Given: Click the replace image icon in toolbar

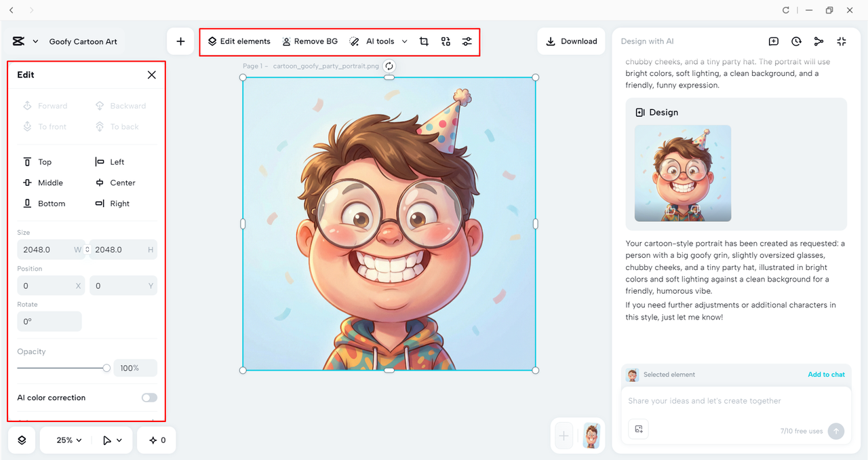Looking at the screenshot, I should [446, 41].
